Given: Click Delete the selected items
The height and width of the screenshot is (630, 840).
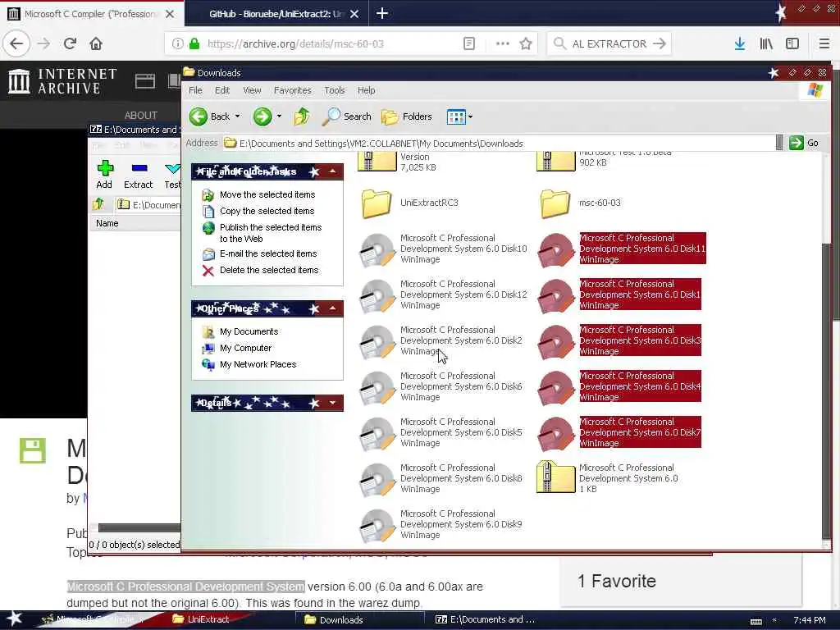Looking at the screenshot, I should tap(269, 270).
